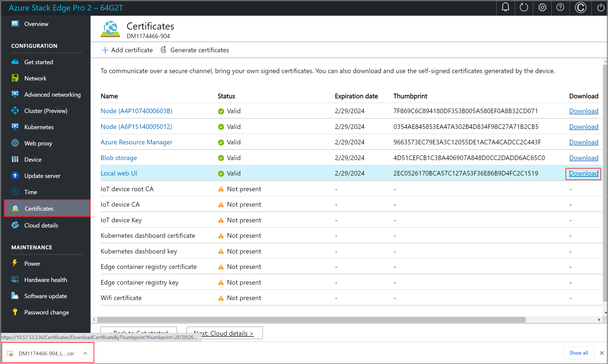Click the Next: Cloud details button
This screenshot has width=608, height=364.
[x=224, y=333]
